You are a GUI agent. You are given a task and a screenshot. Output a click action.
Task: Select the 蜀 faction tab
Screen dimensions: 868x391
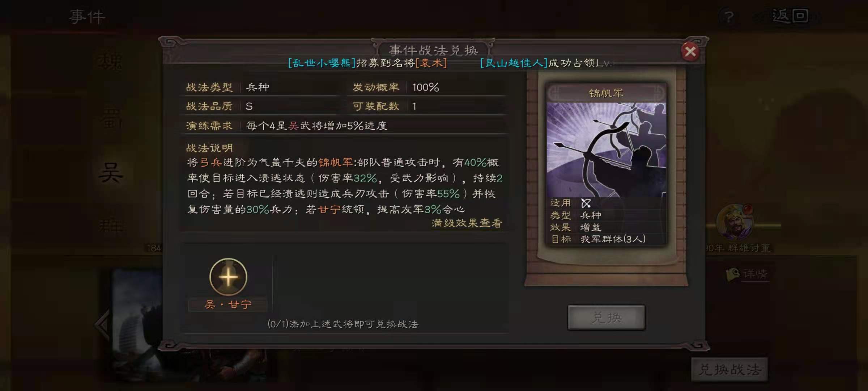(x=110, y=118)
